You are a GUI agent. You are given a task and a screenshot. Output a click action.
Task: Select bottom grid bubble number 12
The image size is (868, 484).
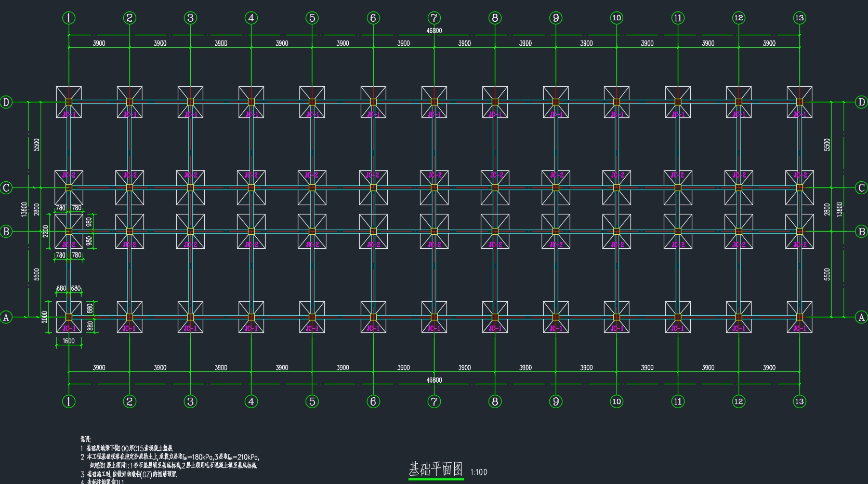(739, 401)
